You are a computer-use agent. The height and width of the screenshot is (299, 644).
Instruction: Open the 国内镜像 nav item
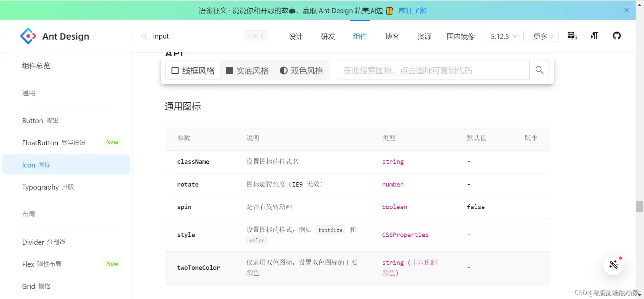click(461, 36)
